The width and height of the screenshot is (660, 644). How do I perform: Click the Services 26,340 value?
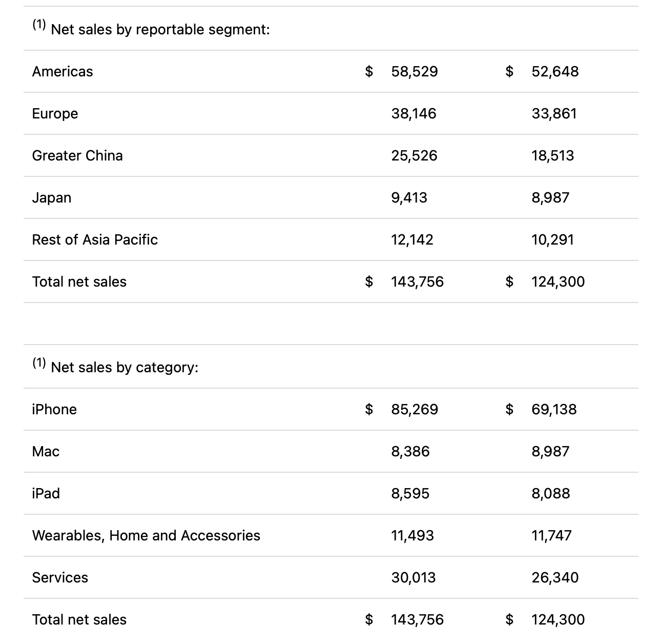[555, 577]
